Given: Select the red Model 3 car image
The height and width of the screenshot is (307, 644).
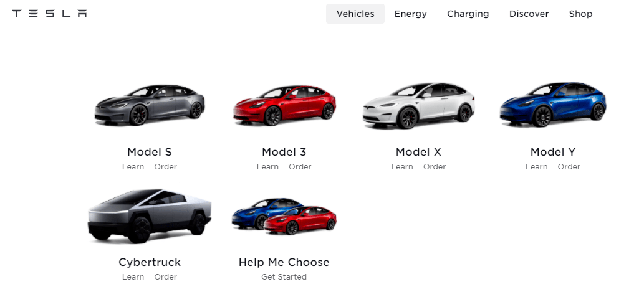Looking at the screenshot, I should [x=284, y=105].
